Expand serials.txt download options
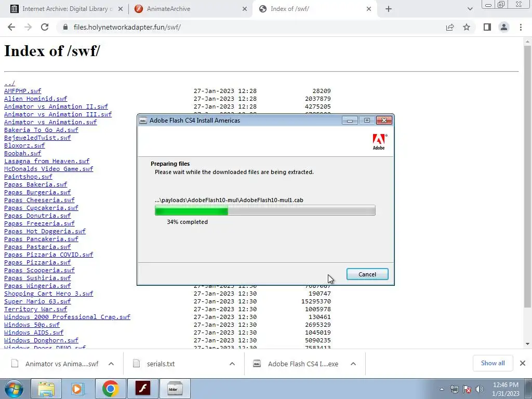The width and height of the screenshot is (532, 399). click(x=232, y=364)
